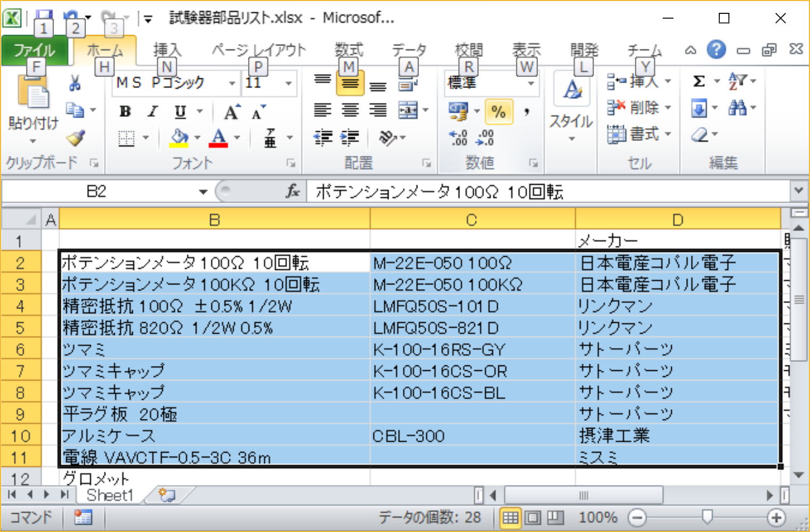Open the Font dialog launcher
The width and height of the screenshot is (810, 532).
coord(291,163)
